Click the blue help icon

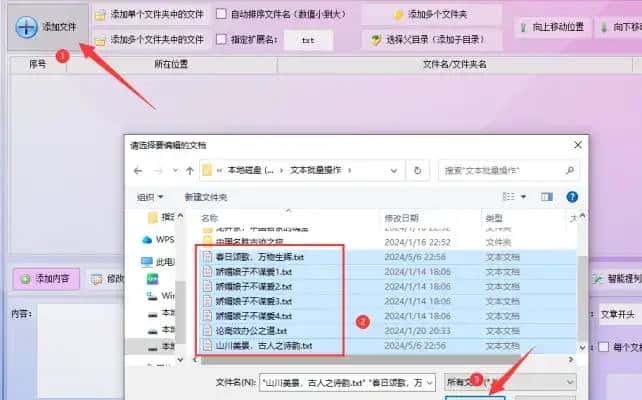572,197
